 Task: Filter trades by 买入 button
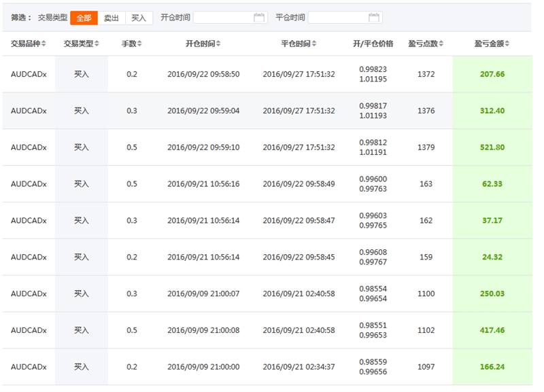pos(139,18)
